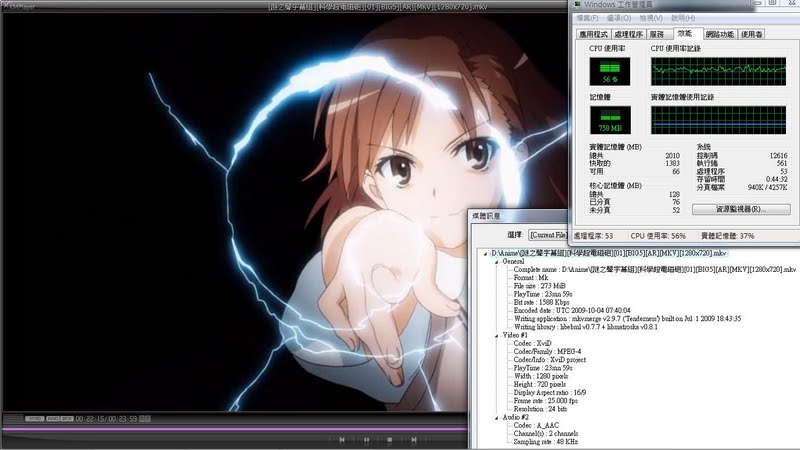Select the Codec : A_AAC row
Image resolution: width=800 pixels, height=450 pixels.
coord(536,425)
